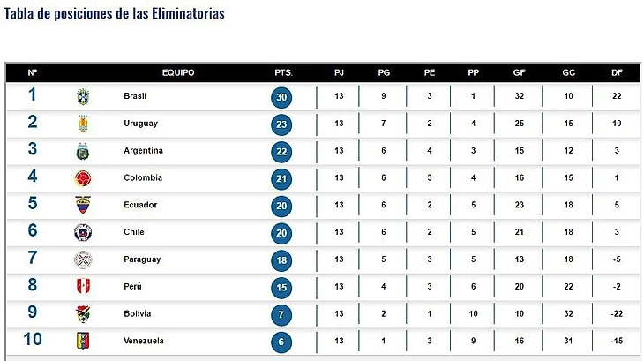The width and height of the screenshot is (644, 361).
Task: Click Brasil's 30 points circle badge
Action: click(281, 97)
